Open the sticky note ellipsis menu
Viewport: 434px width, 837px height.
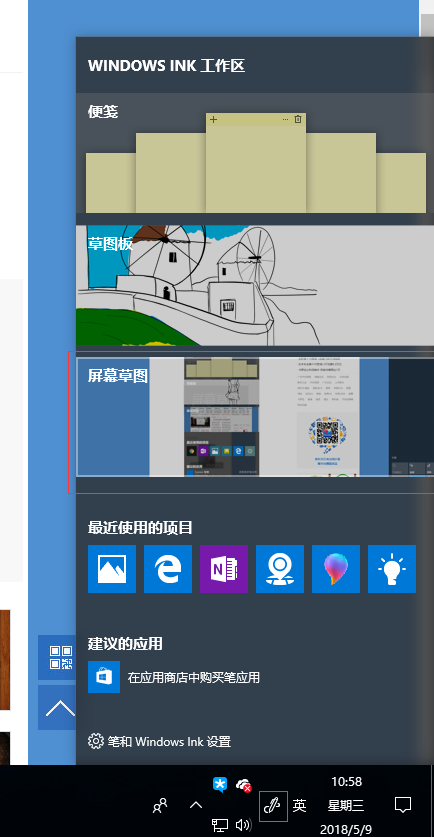(x=285, y=119)
